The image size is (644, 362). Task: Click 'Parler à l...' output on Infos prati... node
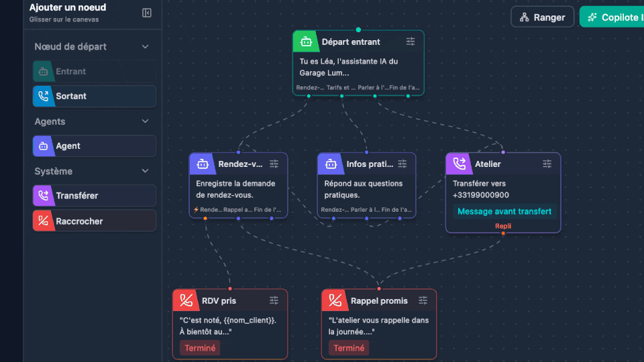pyautogui.click(x=365, y=210)
